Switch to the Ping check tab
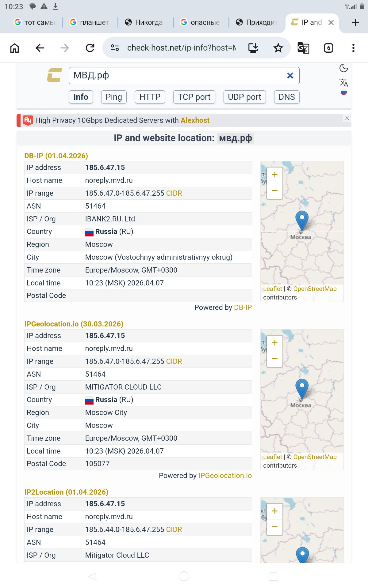 coord(114,97)
